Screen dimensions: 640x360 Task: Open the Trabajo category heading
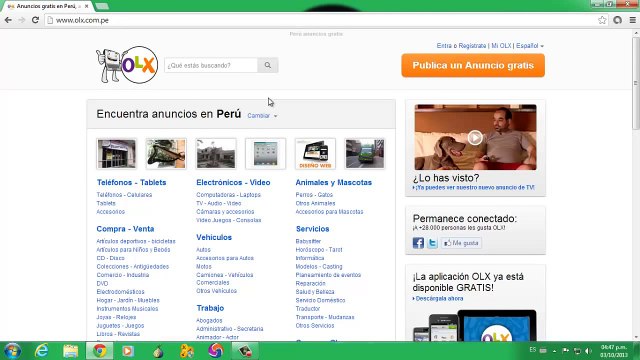coord(210,308)
